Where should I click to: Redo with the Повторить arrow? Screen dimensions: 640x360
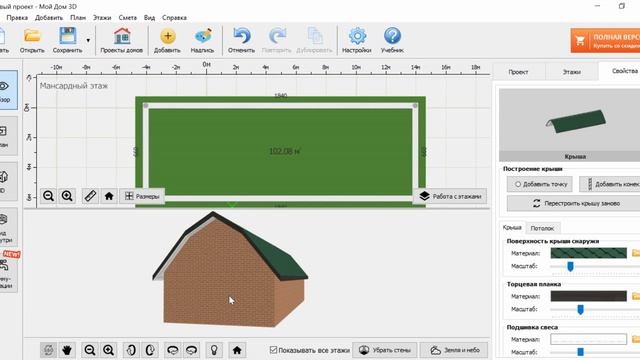[276, 40]
